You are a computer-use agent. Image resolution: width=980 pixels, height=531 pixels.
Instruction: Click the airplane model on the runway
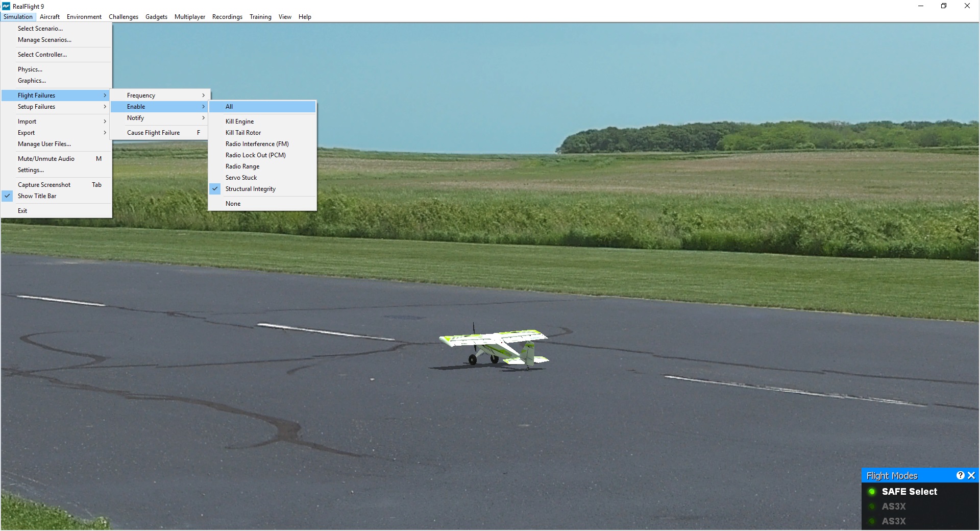click(494, 347)
